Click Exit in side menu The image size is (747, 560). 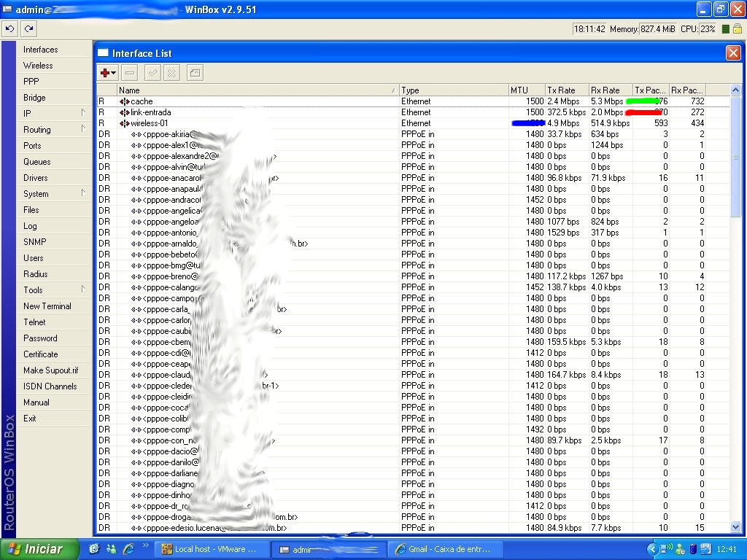tap(54, 418)
